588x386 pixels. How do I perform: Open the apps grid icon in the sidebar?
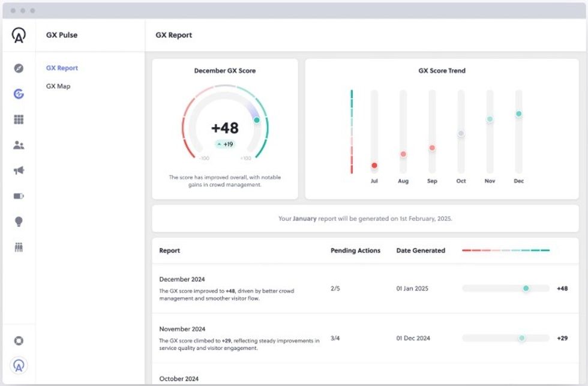pos(19,119)
